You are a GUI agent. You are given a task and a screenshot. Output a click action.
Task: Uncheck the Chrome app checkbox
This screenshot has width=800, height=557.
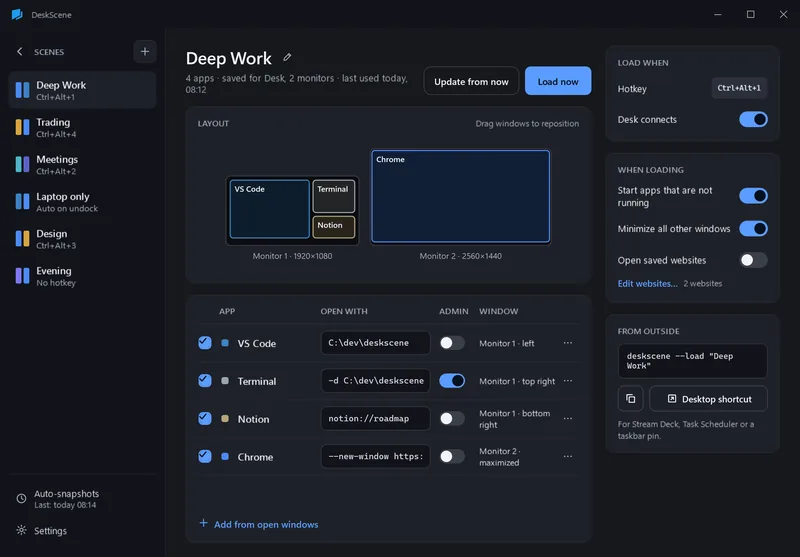click(205, 456)
